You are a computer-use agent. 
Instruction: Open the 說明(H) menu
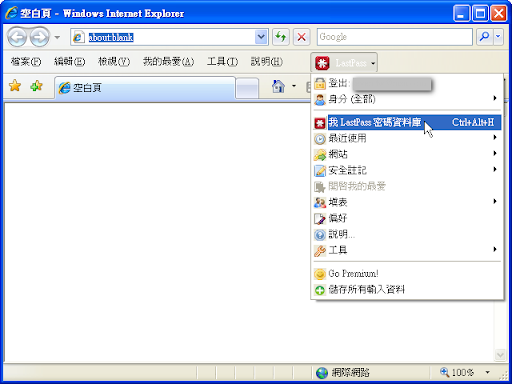[x=266, y=62]
